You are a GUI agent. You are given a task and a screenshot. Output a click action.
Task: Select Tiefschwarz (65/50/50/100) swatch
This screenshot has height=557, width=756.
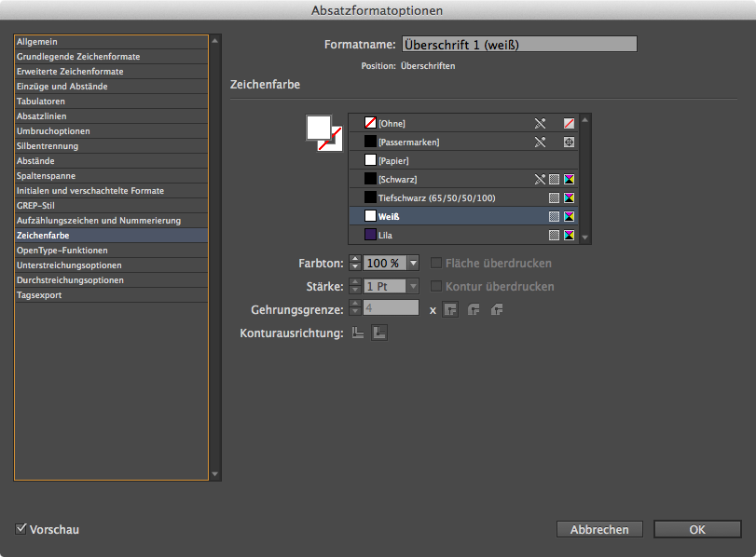pyautogui.click(x=463, y=198)
